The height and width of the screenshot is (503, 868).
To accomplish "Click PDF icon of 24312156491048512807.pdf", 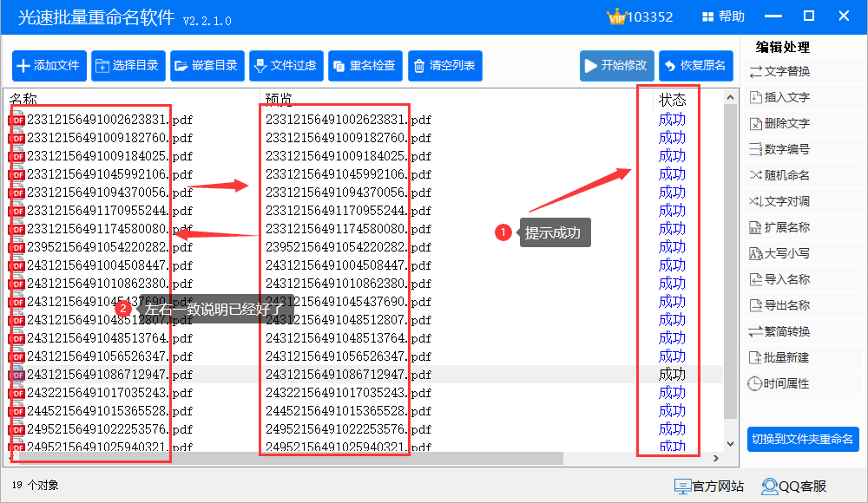I will 17,320.
